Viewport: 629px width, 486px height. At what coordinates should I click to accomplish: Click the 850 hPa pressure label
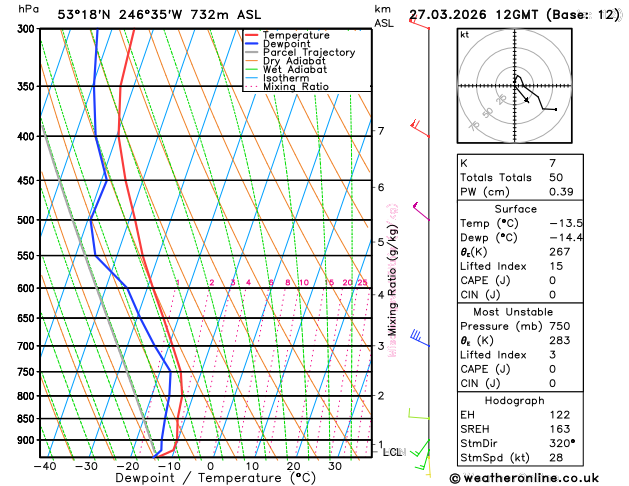(x=28, y=419)
